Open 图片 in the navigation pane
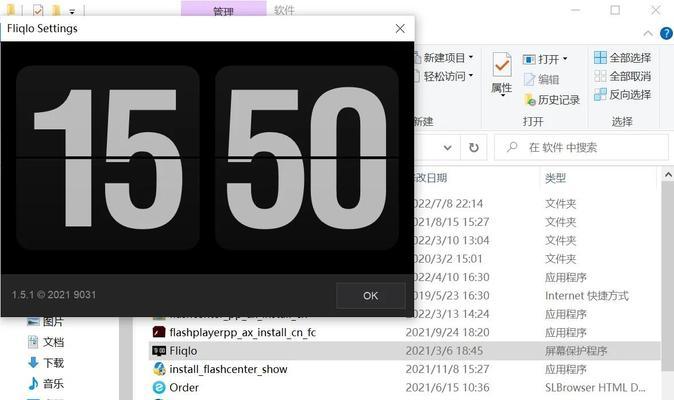The height and width of the screenshot is (400, 674). point(53,321)
